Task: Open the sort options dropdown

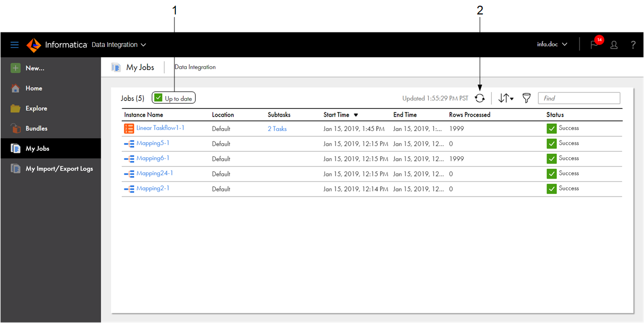Action: (506, 98)
